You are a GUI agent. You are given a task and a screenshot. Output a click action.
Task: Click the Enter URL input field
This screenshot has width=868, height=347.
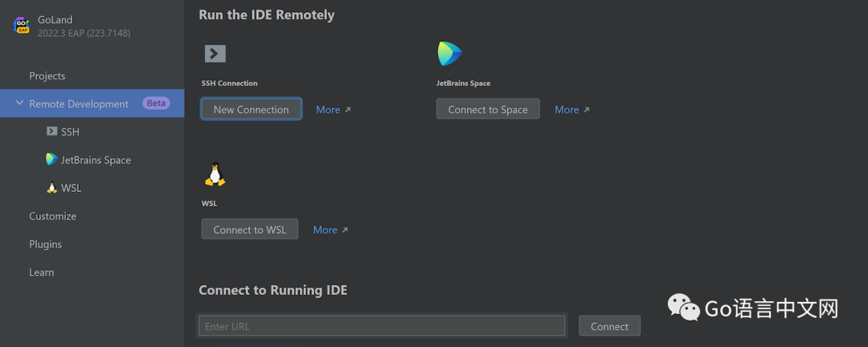point(382,326)
